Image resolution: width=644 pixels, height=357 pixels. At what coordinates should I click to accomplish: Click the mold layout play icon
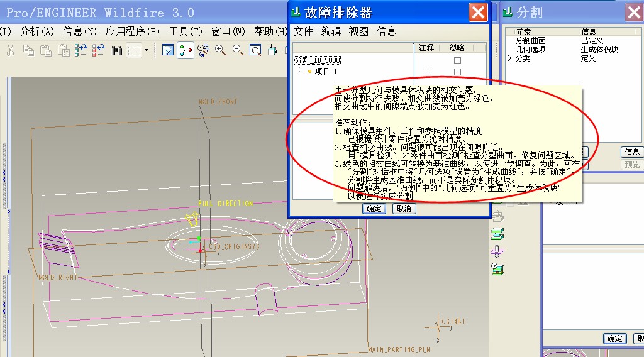[x=497, y=269]
